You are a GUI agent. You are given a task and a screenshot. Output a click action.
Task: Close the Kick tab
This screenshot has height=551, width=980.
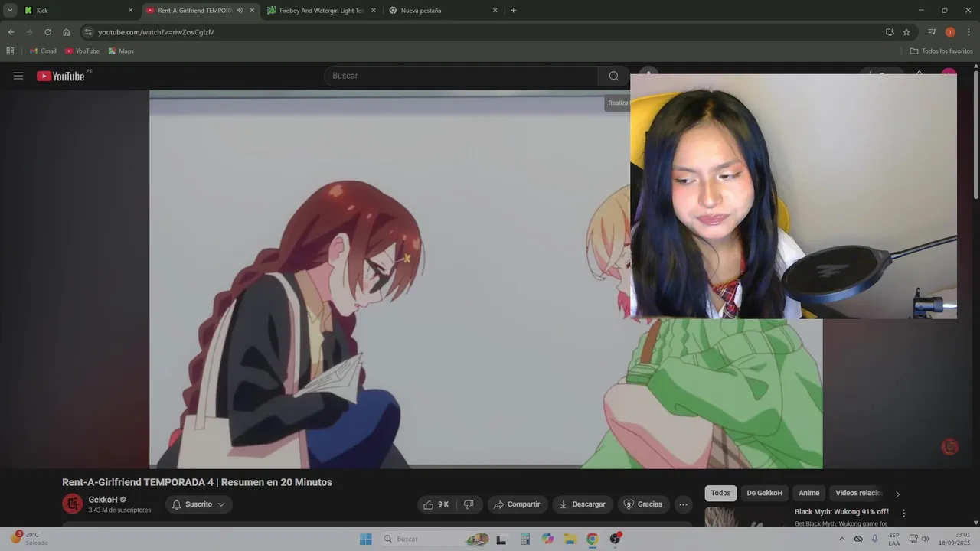point(130,11)
